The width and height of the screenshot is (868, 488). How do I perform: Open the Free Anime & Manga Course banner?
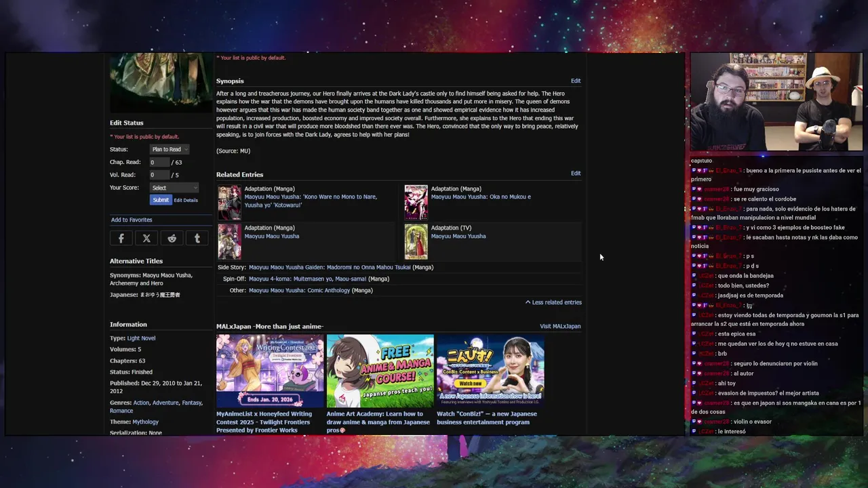tap(380, 371)
